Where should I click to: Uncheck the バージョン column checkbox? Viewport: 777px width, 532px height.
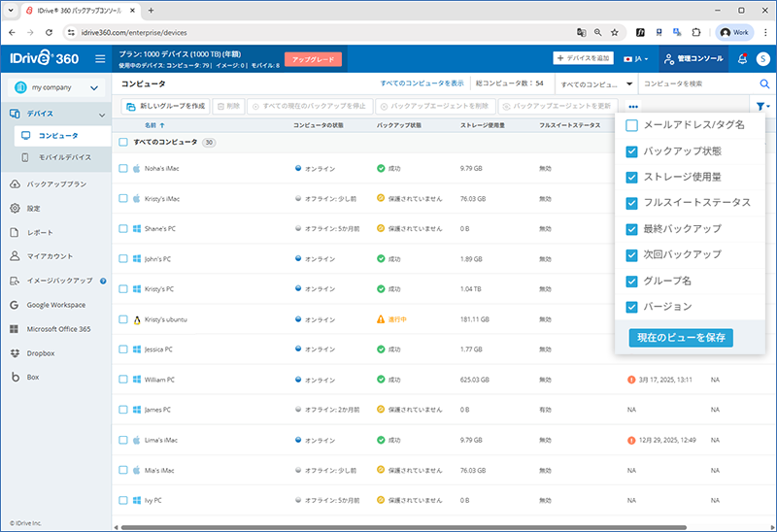(x=632, y=307)
